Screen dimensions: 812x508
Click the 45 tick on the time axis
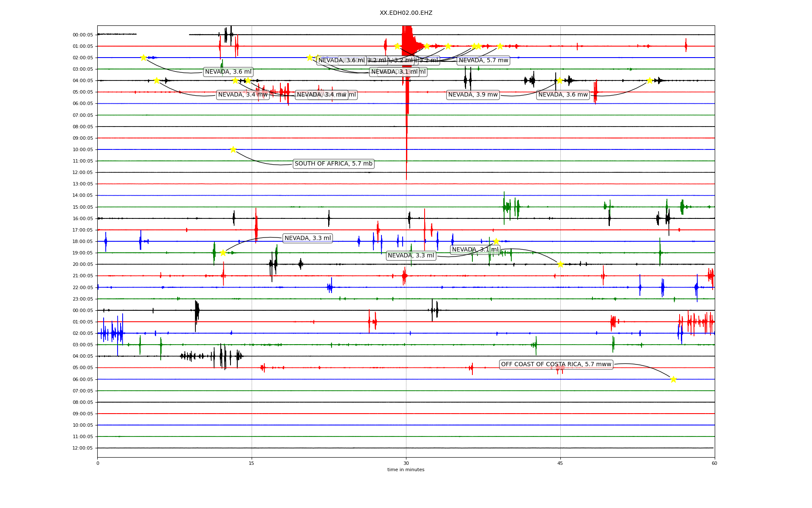pyautogui.click(x=560, y=463)
